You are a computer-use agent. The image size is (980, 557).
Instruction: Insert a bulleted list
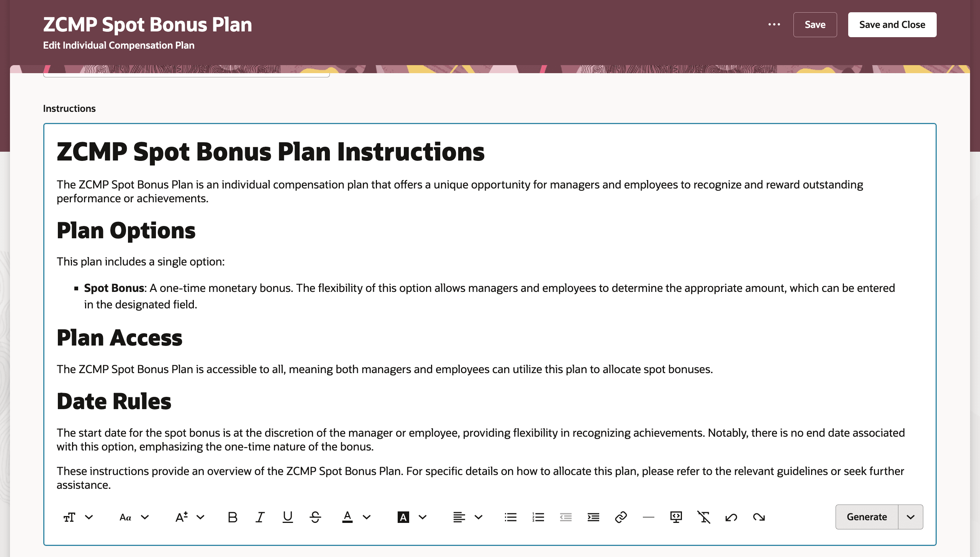click(510, 517)
